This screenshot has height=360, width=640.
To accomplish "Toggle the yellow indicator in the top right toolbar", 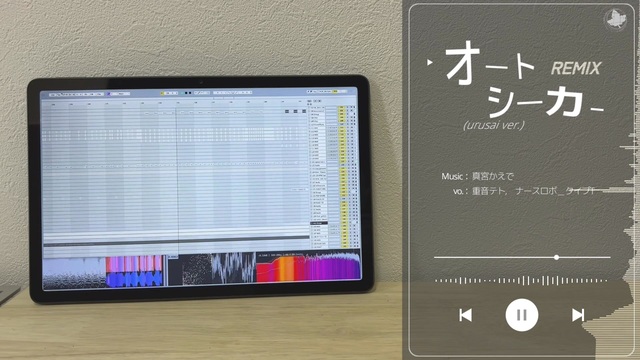I will (335, 91).
